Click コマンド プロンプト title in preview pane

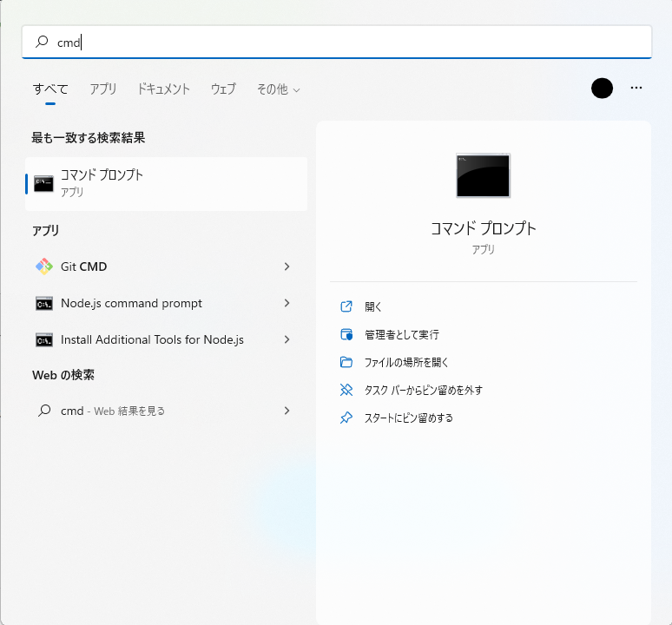483,228
